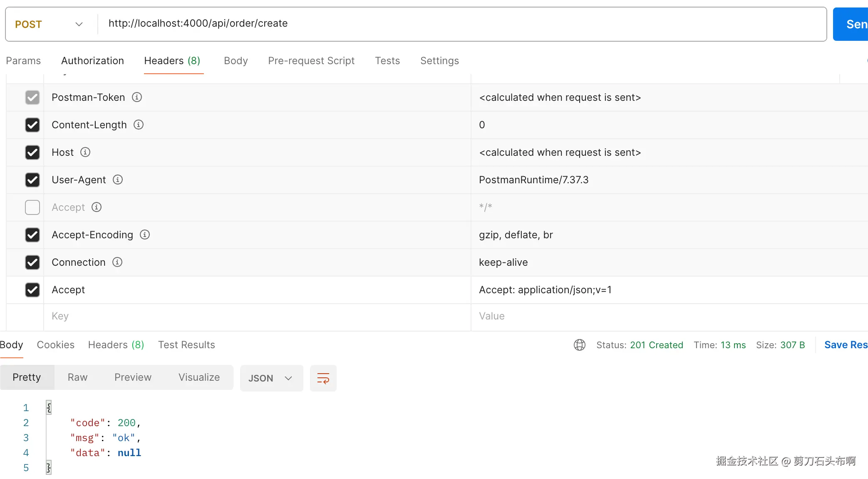Click info icon next to Accept-Encoding

[145, 235]
